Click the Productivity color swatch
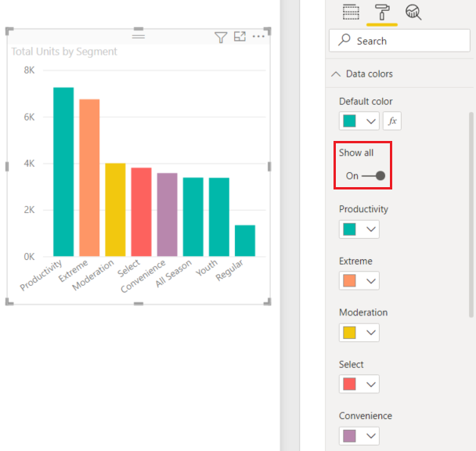 (349, 229)
